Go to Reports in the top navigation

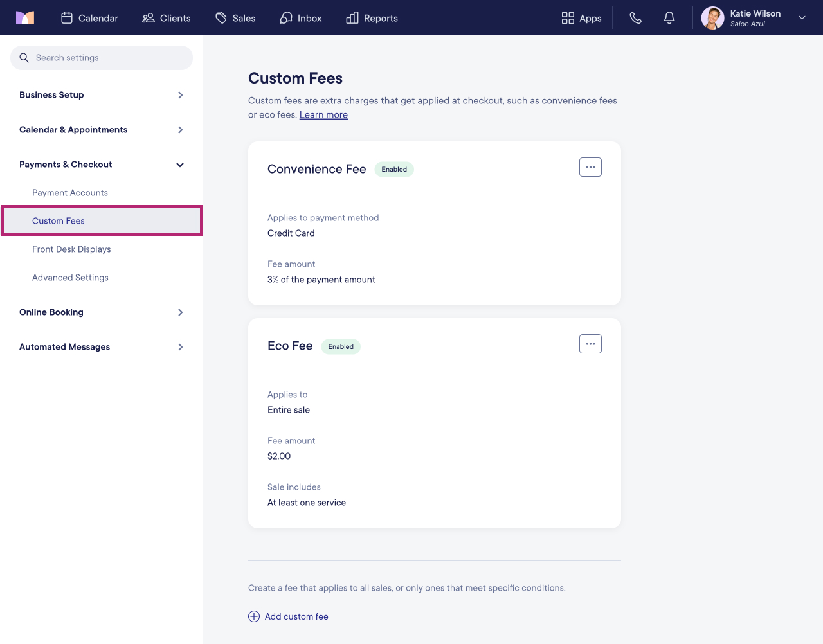tap(372, 18)
